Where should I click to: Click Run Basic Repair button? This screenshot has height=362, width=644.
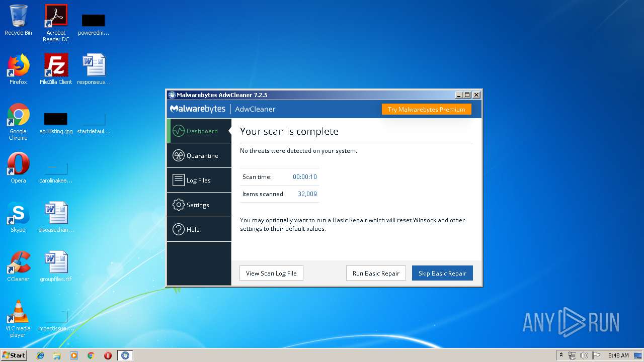point(376,273)
